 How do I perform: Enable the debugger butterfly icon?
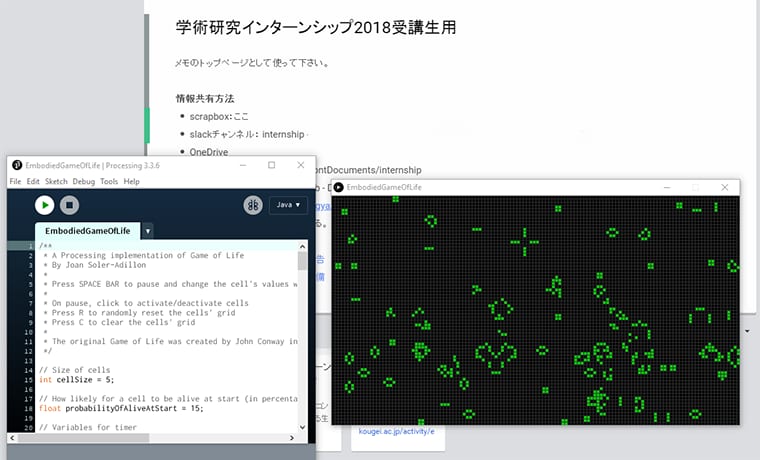[x=253, y=205]
